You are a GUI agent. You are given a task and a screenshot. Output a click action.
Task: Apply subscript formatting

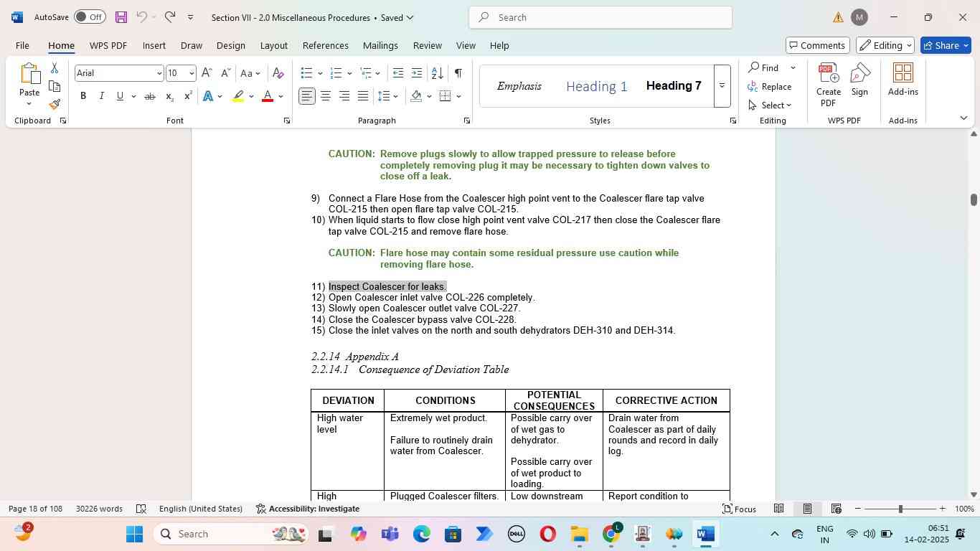pyautogui.click(x=169, y=96)
